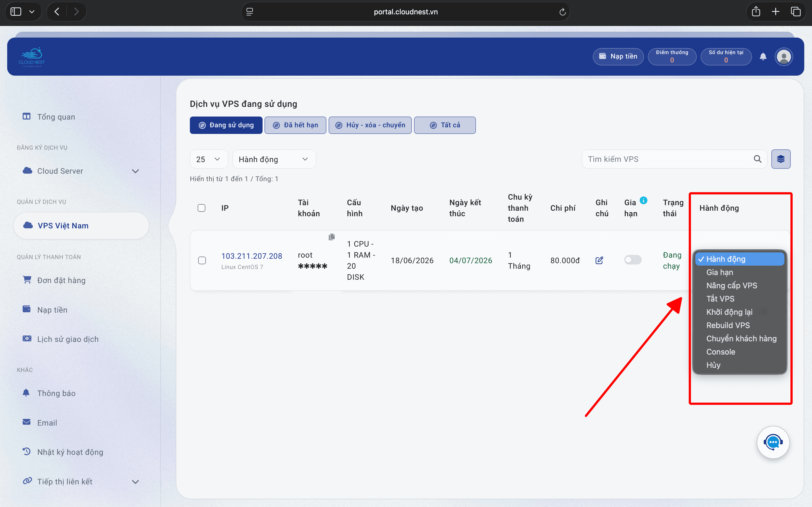Image resolution: width=812 pixels, height=507 pixels.
Task: Choose Gia hạn from action list
Action: click(x=740, y=272)
